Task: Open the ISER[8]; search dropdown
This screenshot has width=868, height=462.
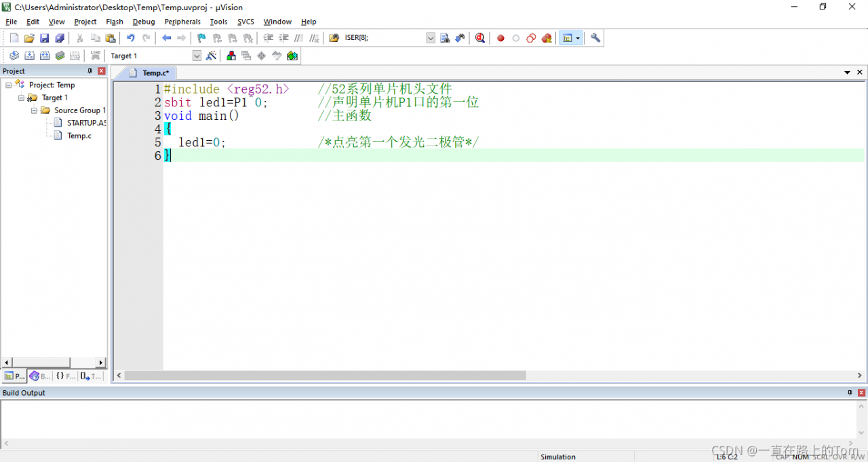Action: pyautogui.click(x=431, y=39)
